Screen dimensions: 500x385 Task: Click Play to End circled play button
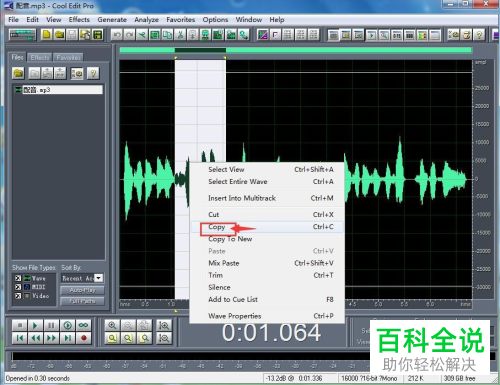pos(67,325)
